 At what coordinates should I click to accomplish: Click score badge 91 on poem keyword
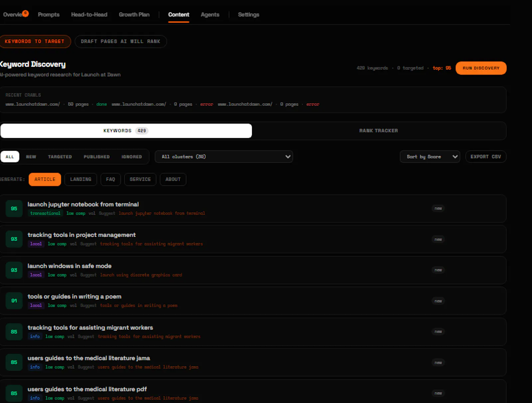(14, 301)
